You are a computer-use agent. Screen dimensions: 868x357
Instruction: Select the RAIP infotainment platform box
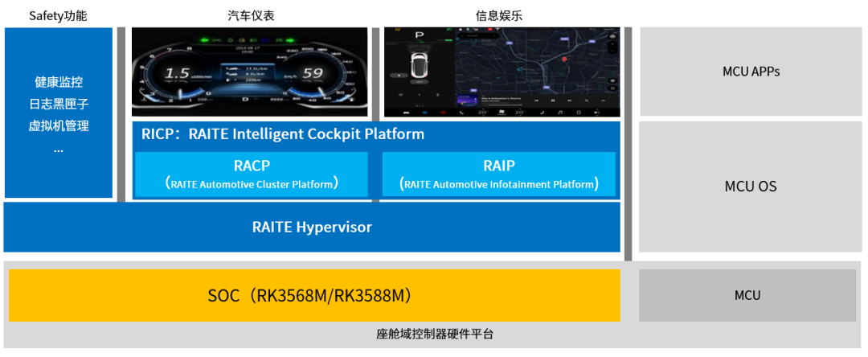coord(498,174)
